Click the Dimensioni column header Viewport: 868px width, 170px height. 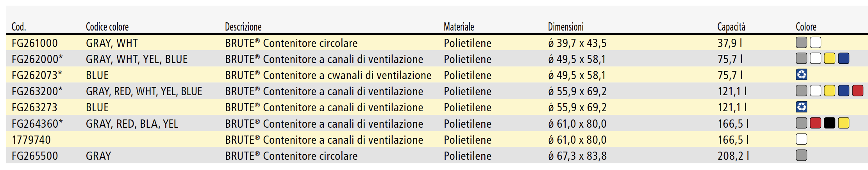566,27
